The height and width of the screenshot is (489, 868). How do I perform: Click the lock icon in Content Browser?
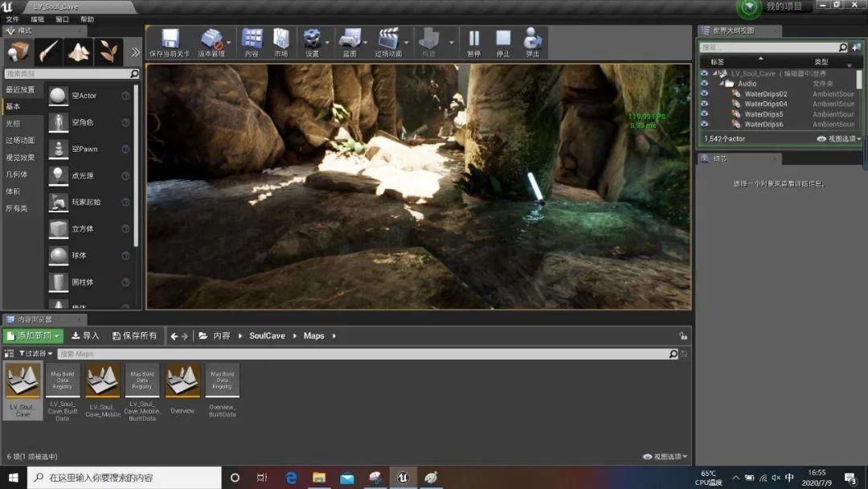(683, 335)
